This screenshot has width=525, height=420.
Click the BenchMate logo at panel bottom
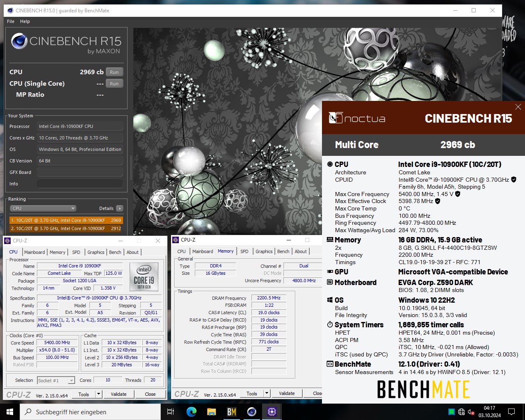click(423, 390)
